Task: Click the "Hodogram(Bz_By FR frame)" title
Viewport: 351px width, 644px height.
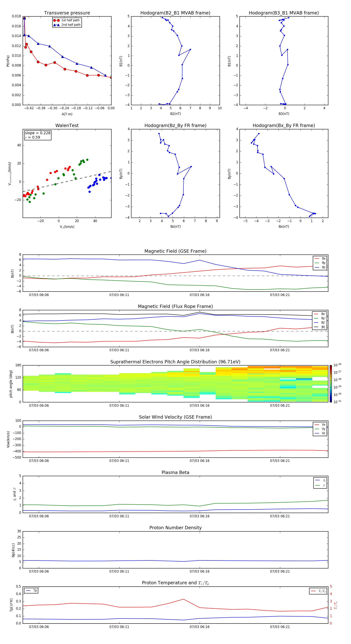Action: (x=175, y=125)
